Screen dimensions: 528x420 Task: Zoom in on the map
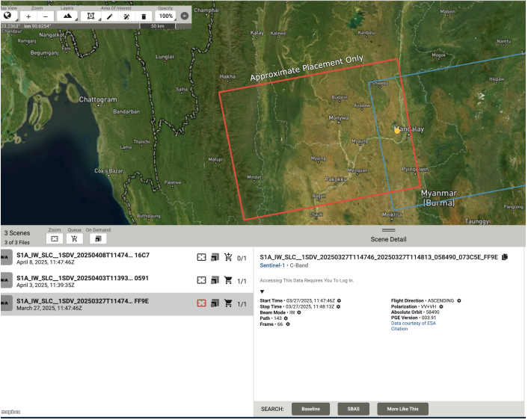(x=29, y=16)
